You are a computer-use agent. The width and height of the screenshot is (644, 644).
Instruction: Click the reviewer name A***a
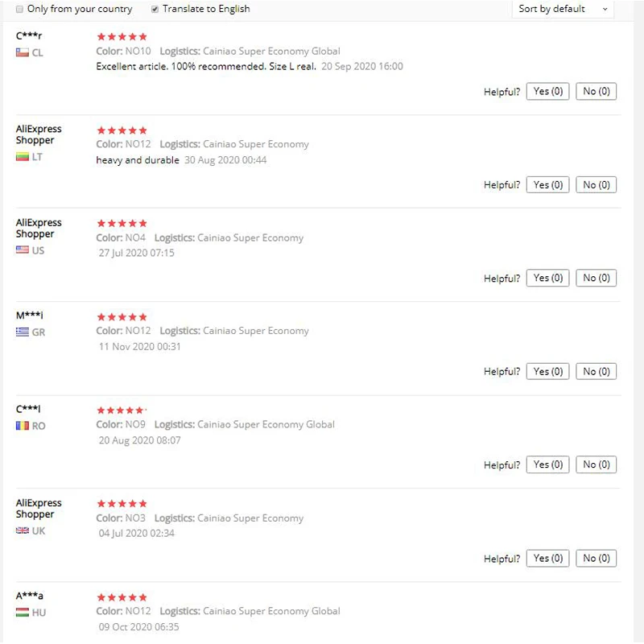point(30,596)
